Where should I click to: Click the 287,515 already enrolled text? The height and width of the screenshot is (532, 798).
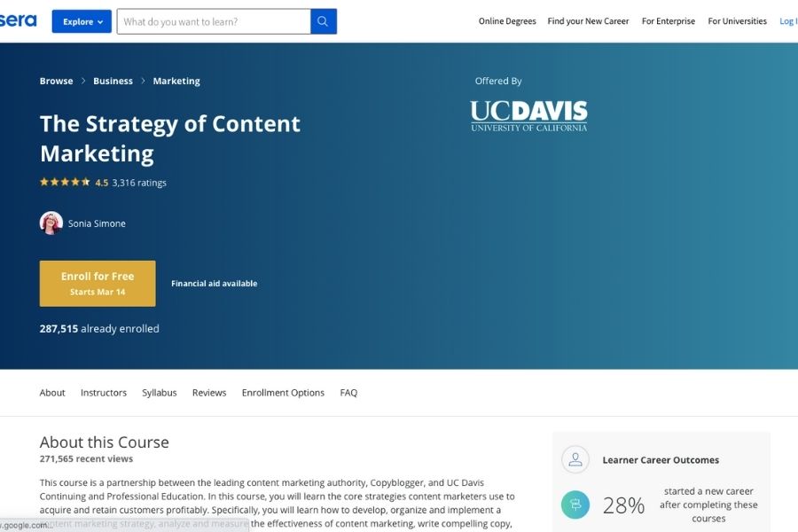pyautogui.click(x=99, y=329)
